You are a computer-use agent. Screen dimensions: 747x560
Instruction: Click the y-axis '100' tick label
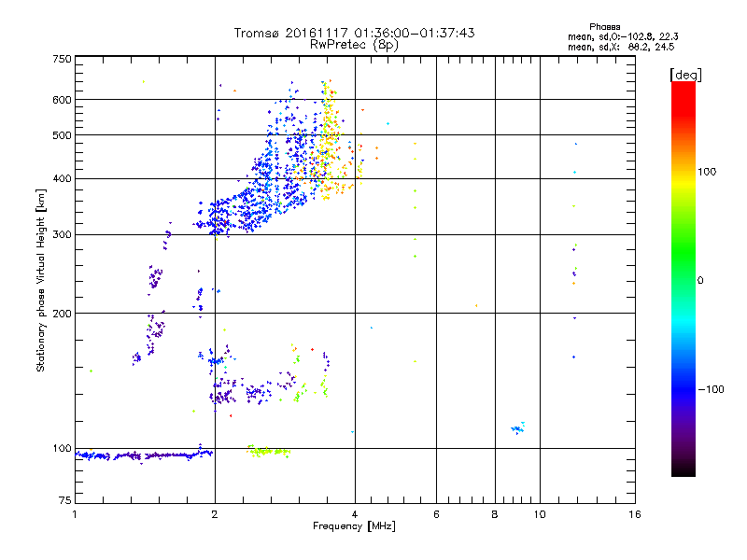point(62,449)
